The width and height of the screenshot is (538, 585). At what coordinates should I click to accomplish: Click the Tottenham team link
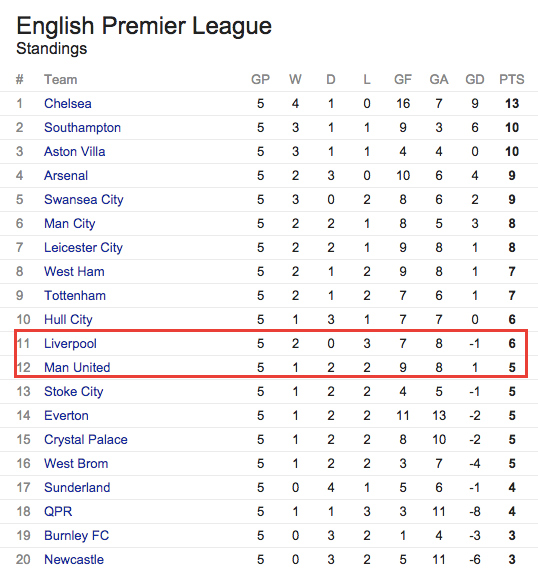click(x=75, y=295)
